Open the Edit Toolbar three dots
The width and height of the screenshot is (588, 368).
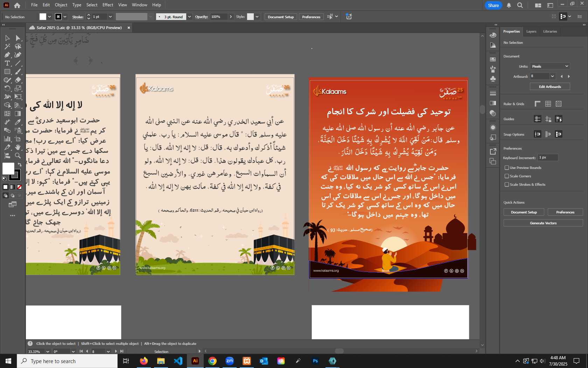(13, 216)
